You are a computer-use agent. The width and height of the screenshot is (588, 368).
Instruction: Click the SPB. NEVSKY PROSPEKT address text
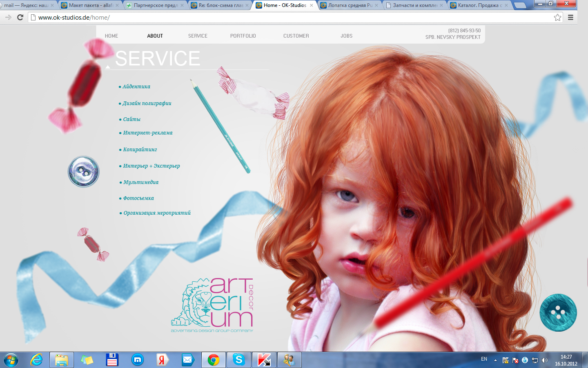click(x=453, y=37)
